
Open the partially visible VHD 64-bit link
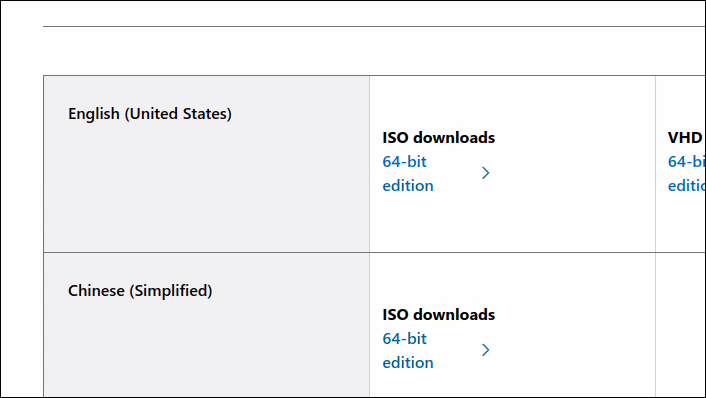click(686, 173)
